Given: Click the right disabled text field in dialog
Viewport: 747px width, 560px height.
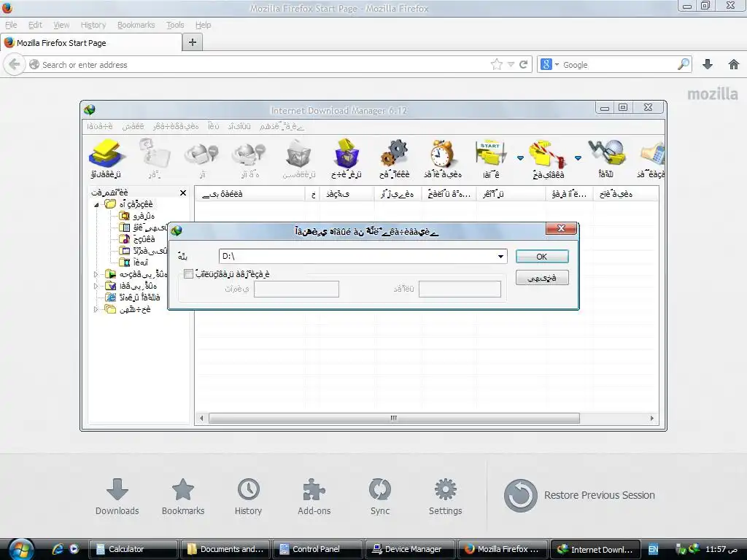Looking at the screenshot, I should click(x=460, y=289).
